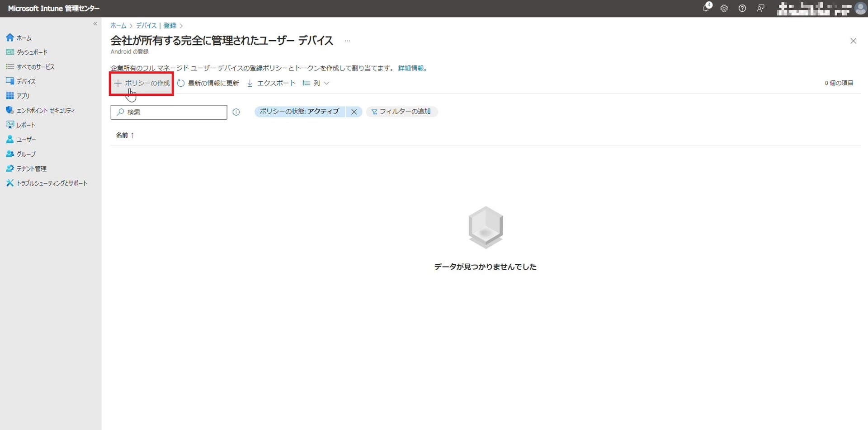Click the ポリシーの作成 button
868x430 pixels.
pyautogui.click(x=141, y=83)
